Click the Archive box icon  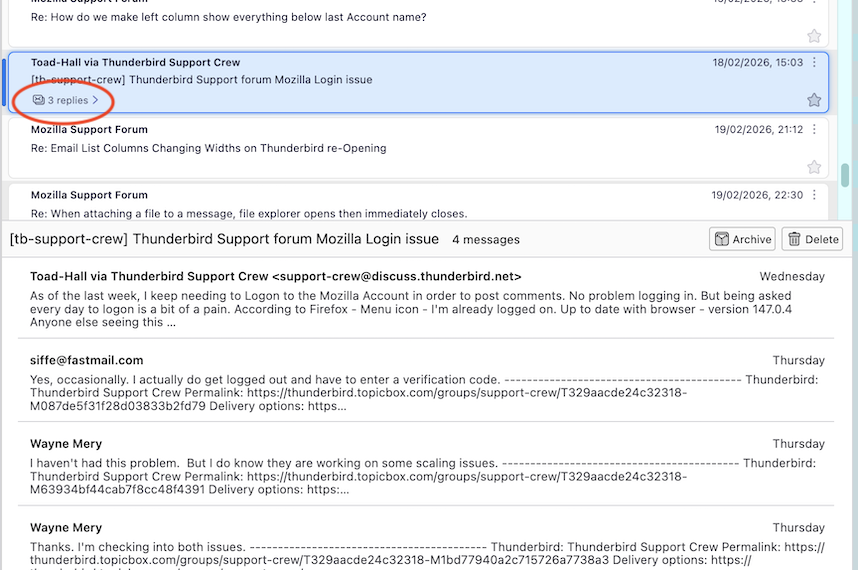721,239
